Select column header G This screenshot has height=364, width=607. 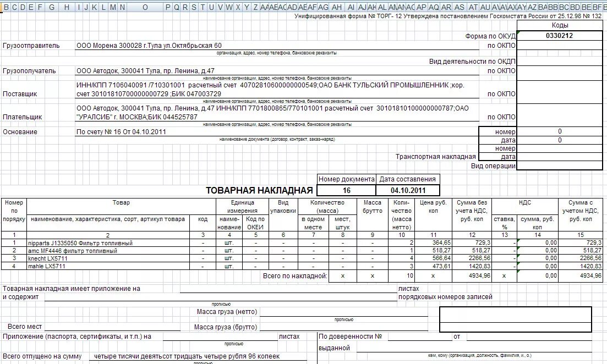tap(52, 7)
